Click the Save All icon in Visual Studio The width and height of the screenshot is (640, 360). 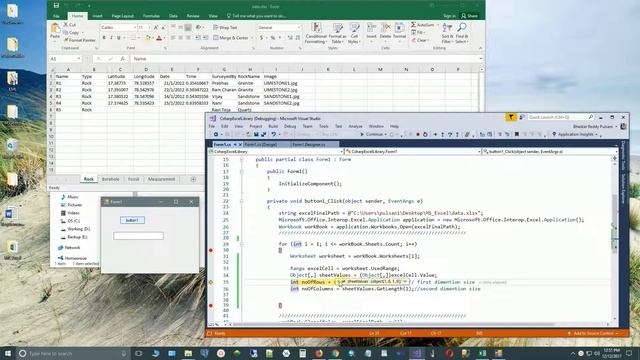263,134
